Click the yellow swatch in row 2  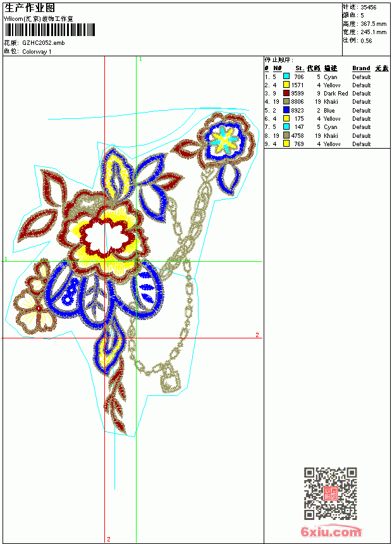(286, 85)
